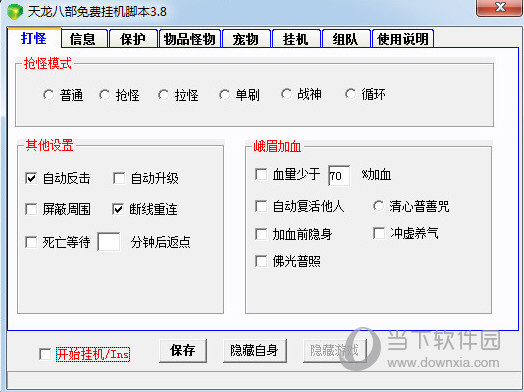The height and width of the screenshot is (392, 524).
Task: Select the 循环 radio button
Action: pyautogui.click(x=351, y=94)
